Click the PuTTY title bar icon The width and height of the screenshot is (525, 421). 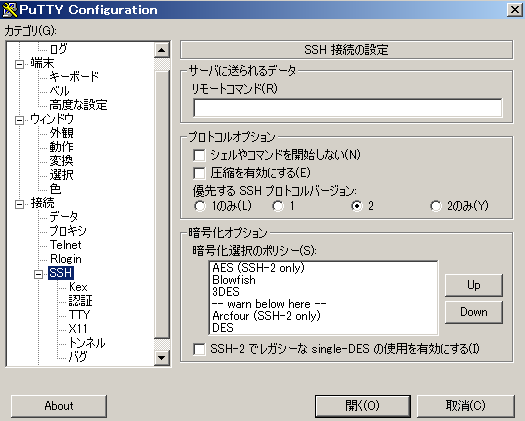click(x=9, y=10)
